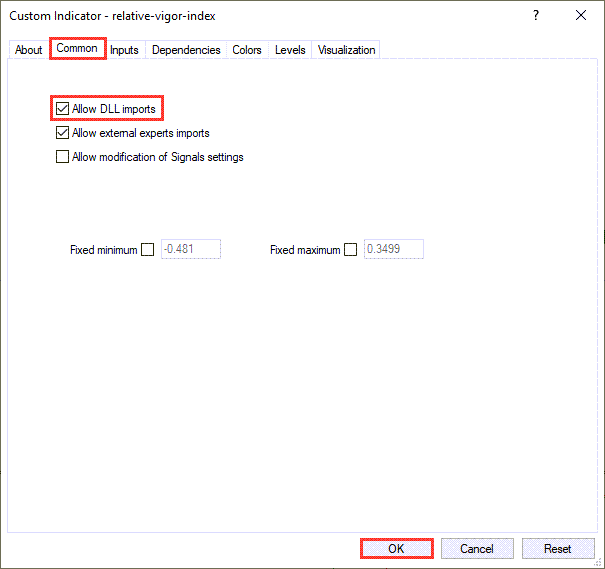Image resolution: width=605 pixels, height=569 pixels.
Task: Toggle Allow external experts imports
Action: 62,133
